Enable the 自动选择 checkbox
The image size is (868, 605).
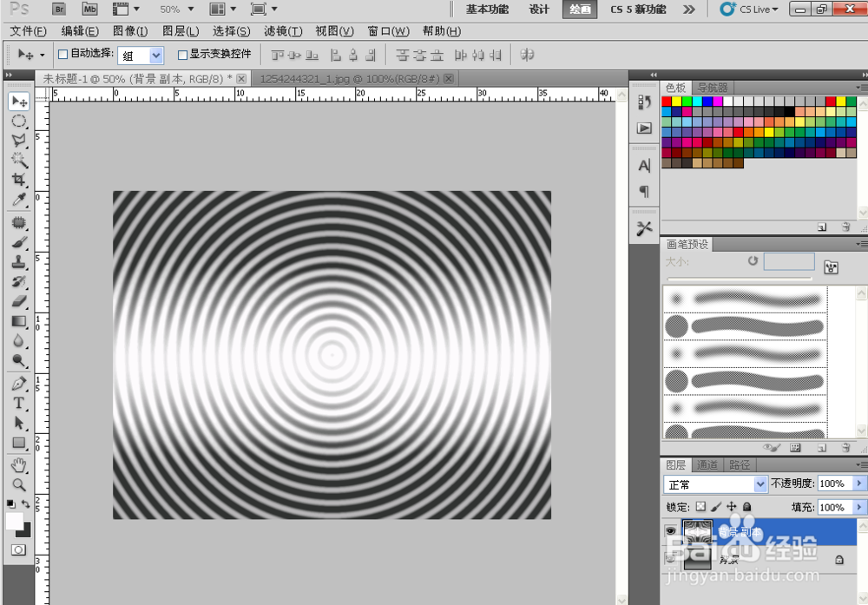pos(62,55)
